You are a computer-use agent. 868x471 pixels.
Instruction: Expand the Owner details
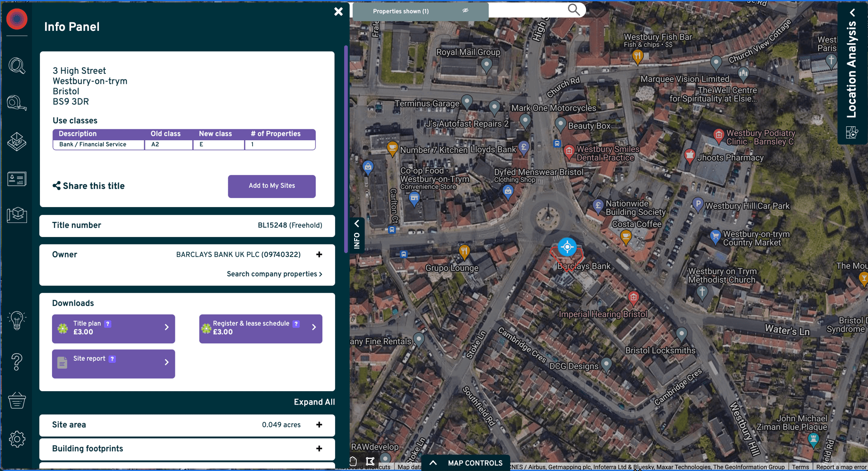pos(319,255)
